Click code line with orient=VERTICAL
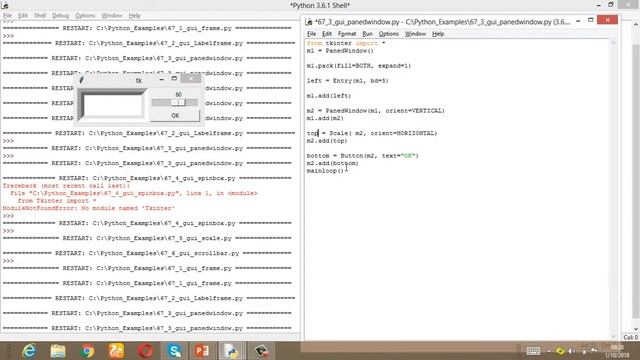Image resolution: width=640 pixels, height=360 pixels. [x=376, y=111]
